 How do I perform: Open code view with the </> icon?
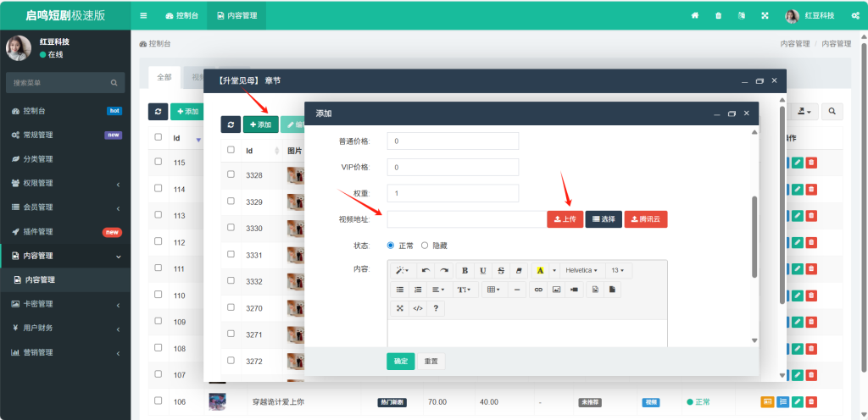(418, 308)
